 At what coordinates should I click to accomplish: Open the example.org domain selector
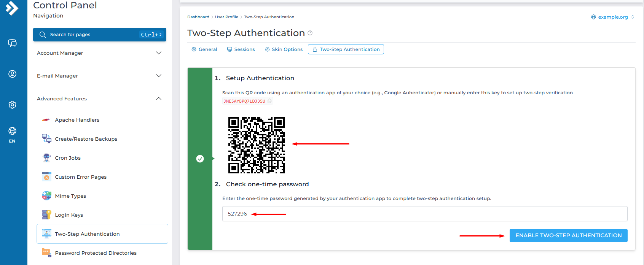click(x=612, y=17)
